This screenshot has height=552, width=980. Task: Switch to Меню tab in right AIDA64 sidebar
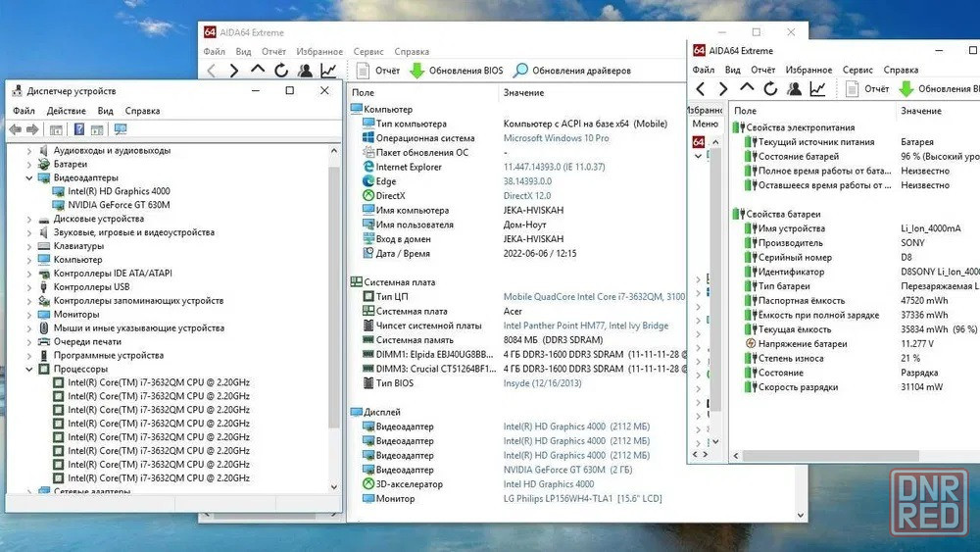coord(705,124)
